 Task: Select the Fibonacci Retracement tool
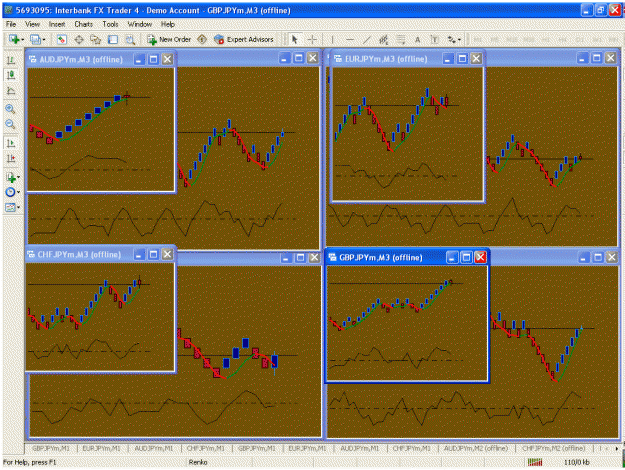401,39
